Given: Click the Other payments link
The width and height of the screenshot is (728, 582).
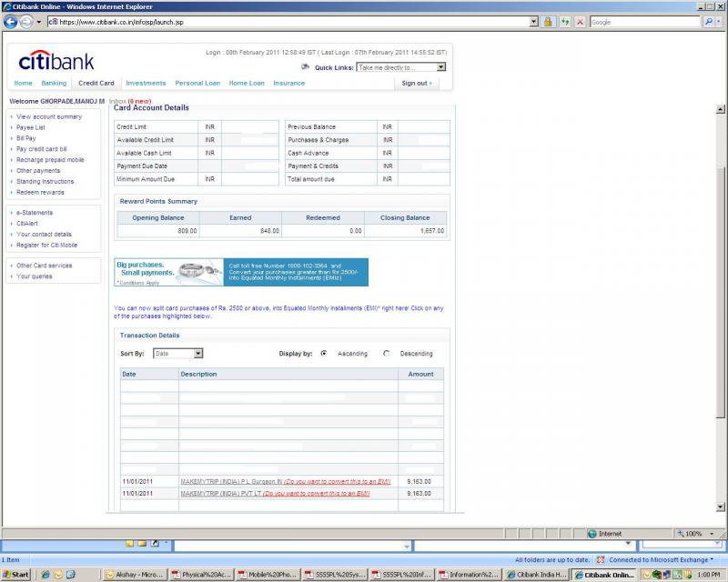Looking at the screenshot, I should click(38, 170).
